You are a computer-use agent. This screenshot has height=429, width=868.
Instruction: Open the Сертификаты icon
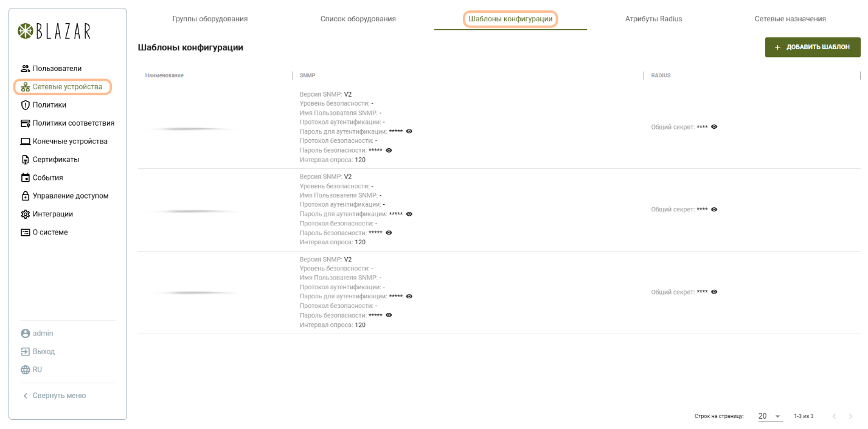pyautogui.click(x=26, y=160)
